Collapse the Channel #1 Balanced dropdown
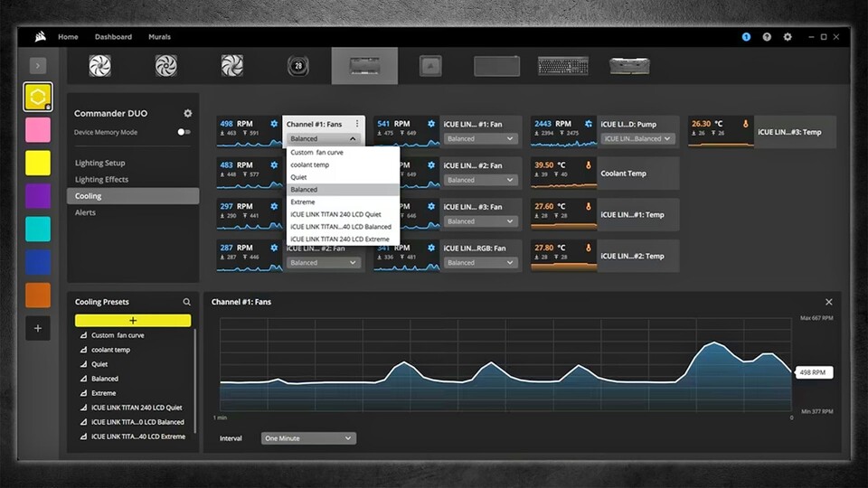 324,138
